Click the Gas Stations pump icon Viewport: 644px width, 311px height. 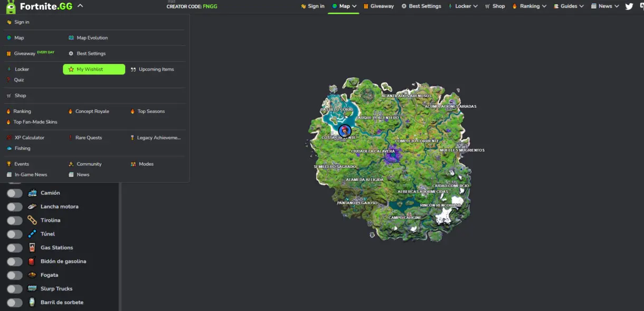32,248
